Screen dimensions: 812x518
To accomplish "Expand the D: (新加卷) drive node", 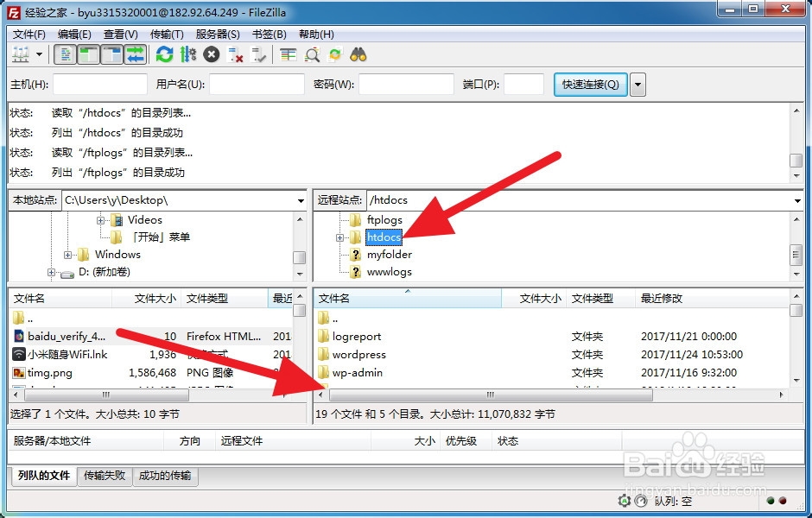I will [x=51, y=272].
